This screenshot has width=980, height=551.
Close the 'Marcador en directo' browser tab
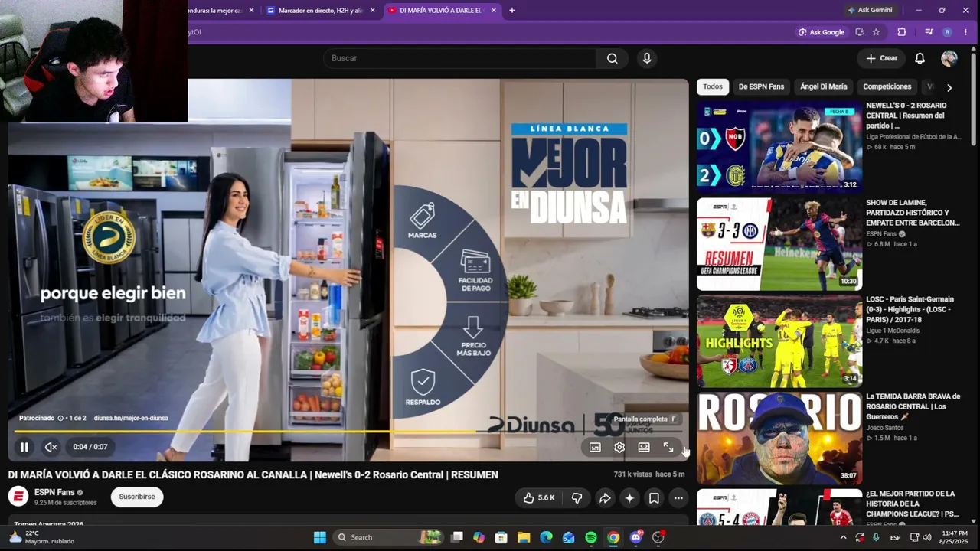373,11
